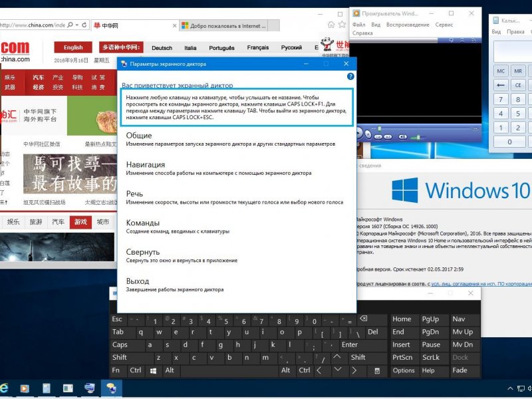The height and width of the screenshot is (399, 532).
Task: Expand the IE address bar dropdown arrow
Action: (77, 25)
